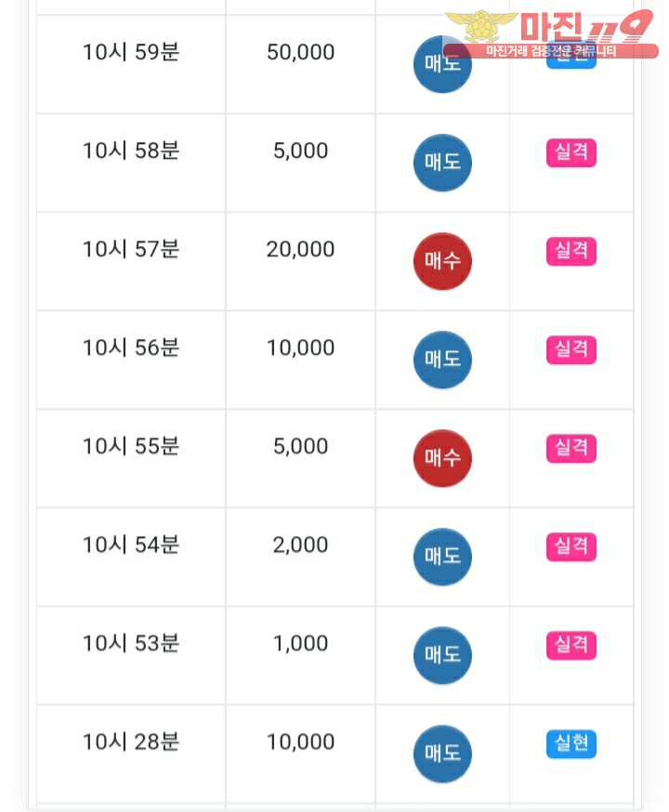This screenshot has width=669, height=812.
Task: Click the blue 실현 badge in 10시 28분 row
Action: click(571, 744)
